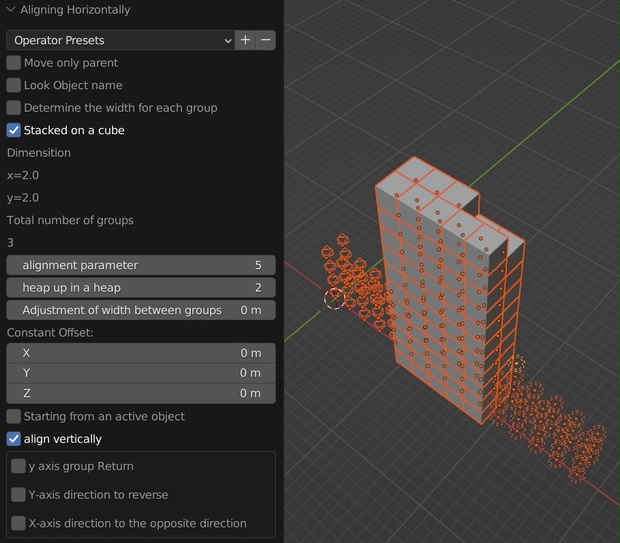
Task: Click Adjustment of width between groups field
Action: pos(141,310)
